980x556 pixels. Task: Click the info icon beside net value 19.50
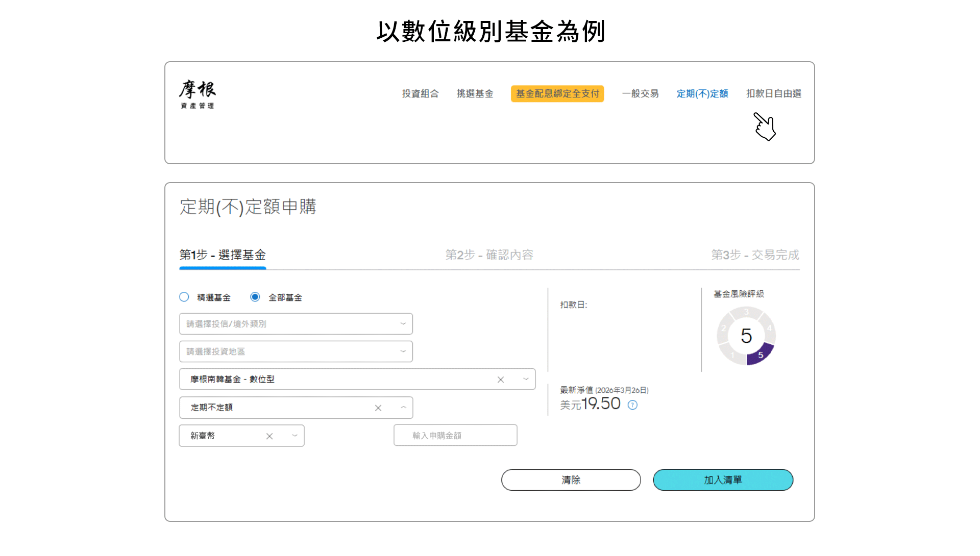coord(632,405)
